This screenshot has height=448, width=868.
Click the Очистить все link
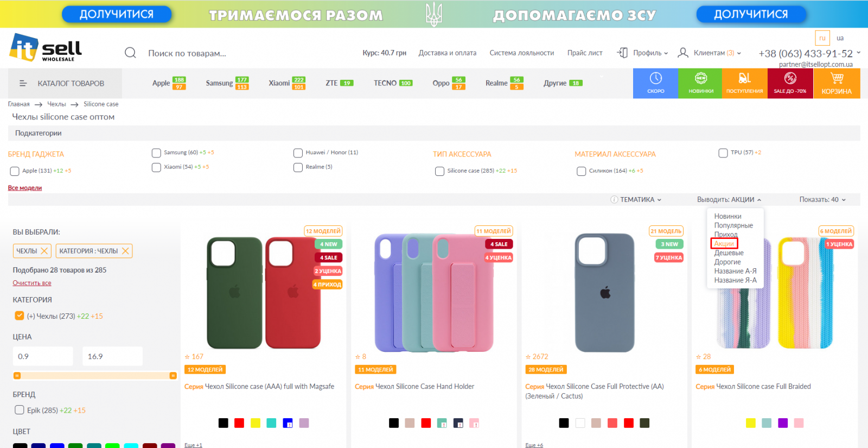pos(32,283)
